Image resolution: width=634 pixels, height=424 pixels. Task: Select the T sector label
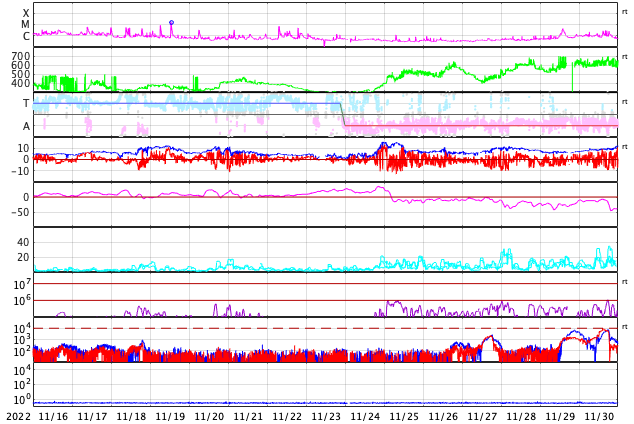tap(26, 103)
